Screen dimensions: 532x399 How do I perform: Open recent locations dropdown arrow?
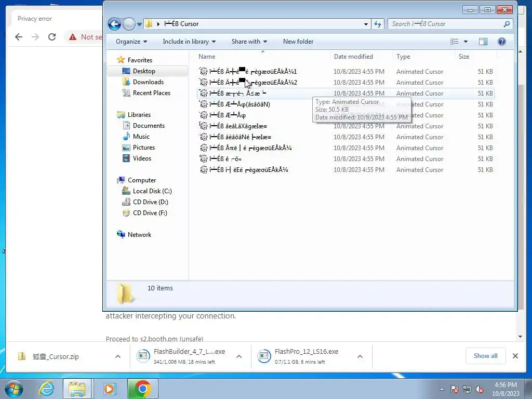(139, 24)
